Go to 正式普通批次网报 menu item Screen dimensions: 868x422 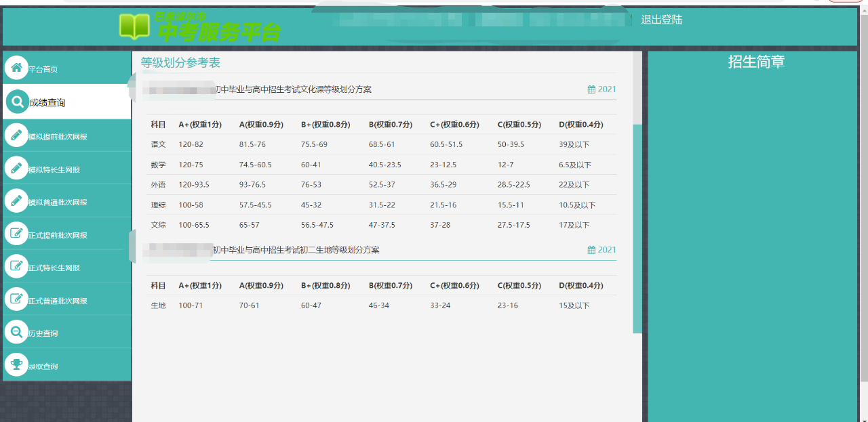pos(58,300)
